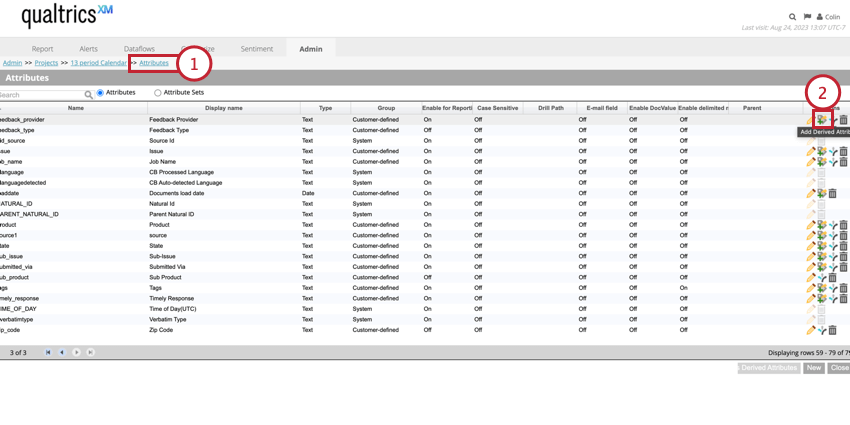
Task: Delete the State attribute using its trash icon
Action: tap(843, 246)
